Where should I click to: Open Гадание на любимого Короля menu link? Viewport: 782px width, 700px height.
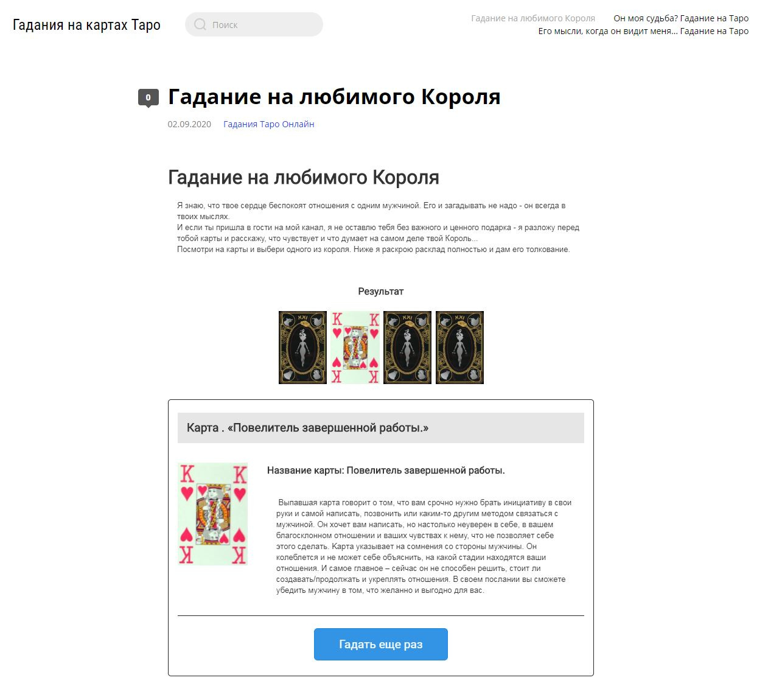pos(533,18)
